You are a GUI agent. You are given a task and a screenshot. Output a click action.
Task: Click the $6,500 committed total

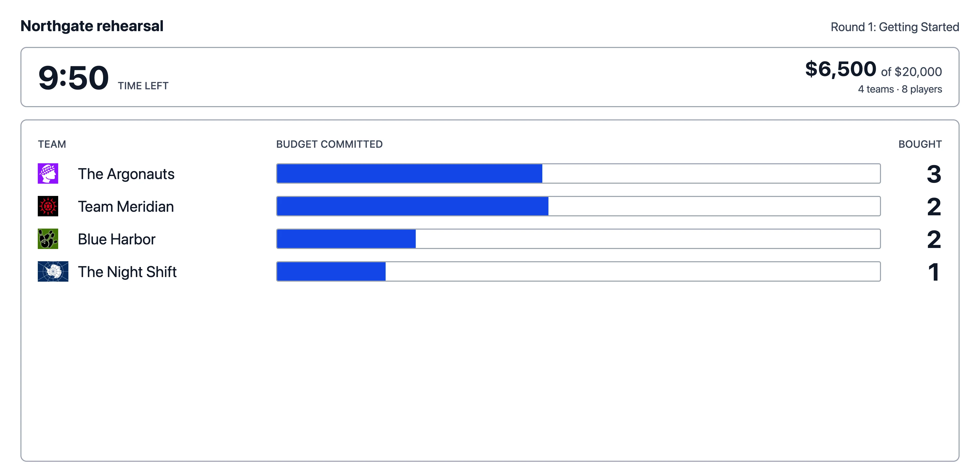pyautogui.click(x=840, y=69)
